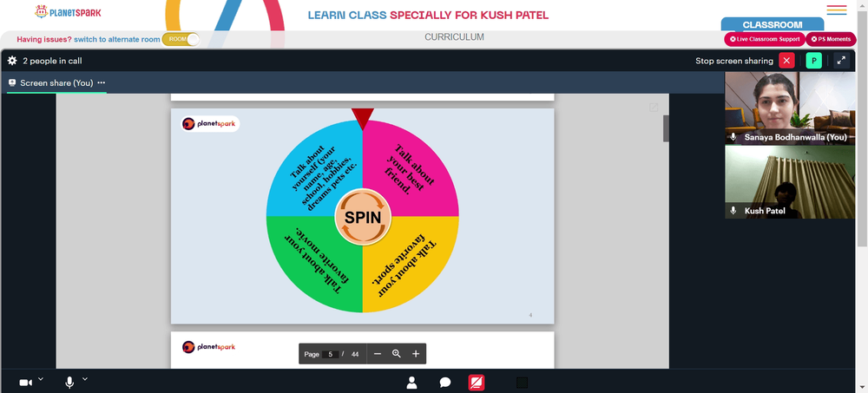Screen dimensions: 868x393
Task: Click the PS Moments button
Action: [x=831, y=39]
